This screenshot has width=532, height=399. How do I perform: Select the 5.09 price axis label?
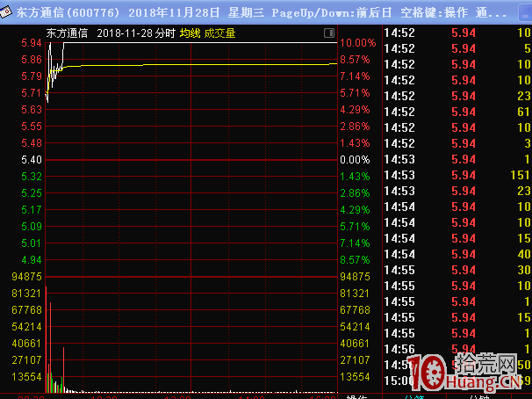tap(32, 227)
